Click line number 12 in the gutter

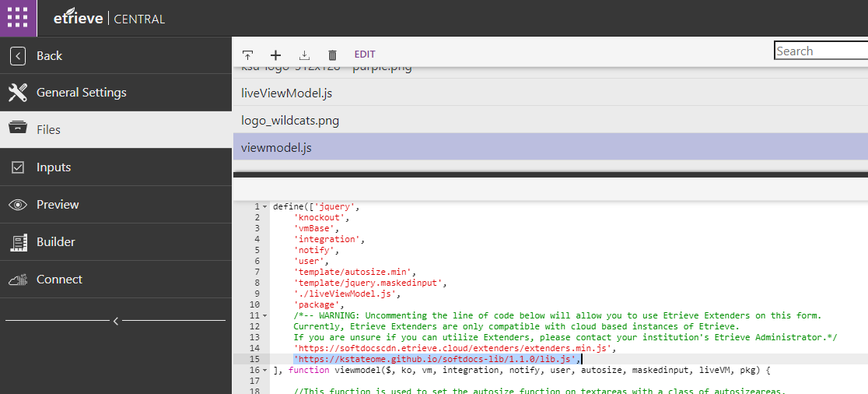[254, 326]
